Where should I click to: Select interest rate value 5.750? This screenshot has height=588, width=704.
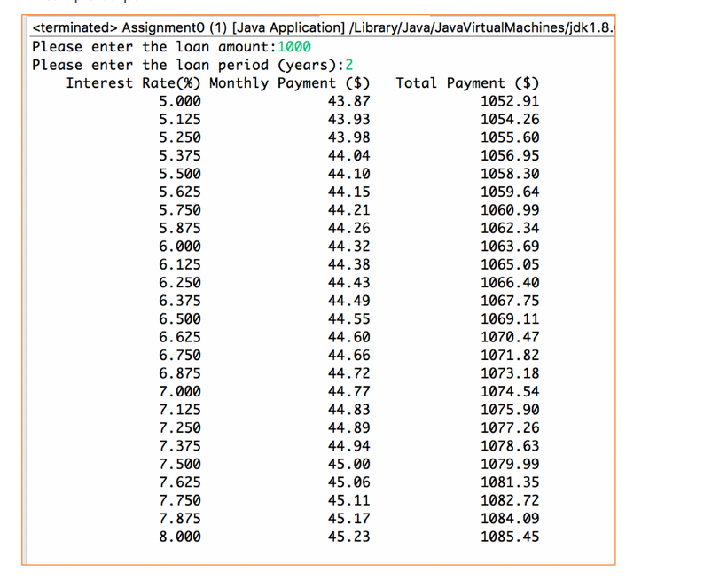180,210
